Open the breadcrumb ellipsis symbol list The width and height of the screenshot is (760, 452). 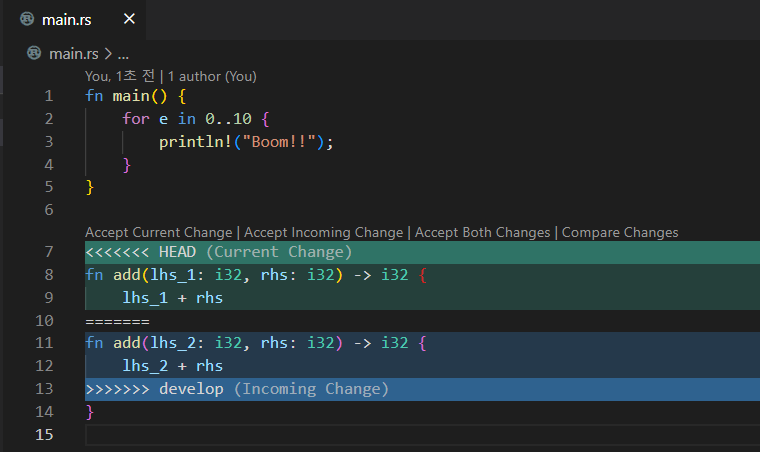pos(122,54)
